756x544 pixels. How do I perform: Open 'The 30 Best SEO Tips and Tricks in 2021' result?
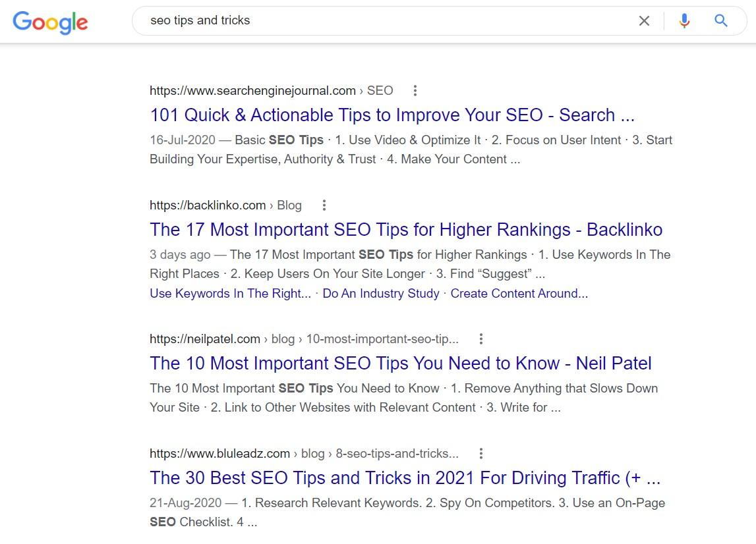[405, 478]
